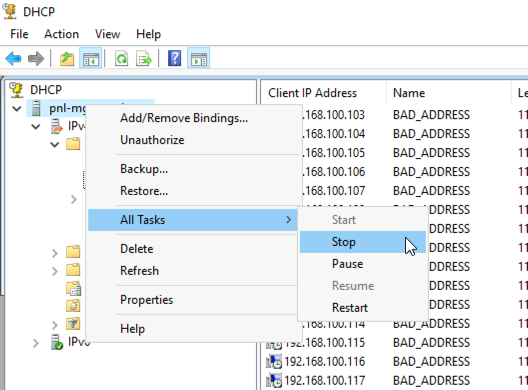Open the Action menu
528x390 pixels.
(62, 34)
